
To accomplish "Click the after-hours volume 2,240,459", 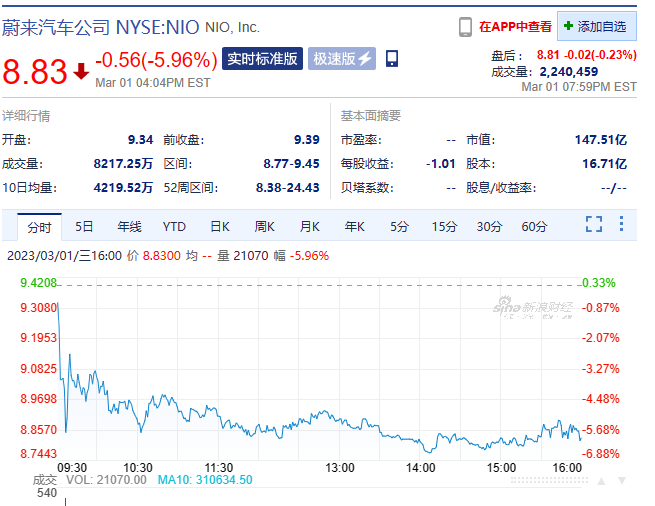I will click(569, 71).
